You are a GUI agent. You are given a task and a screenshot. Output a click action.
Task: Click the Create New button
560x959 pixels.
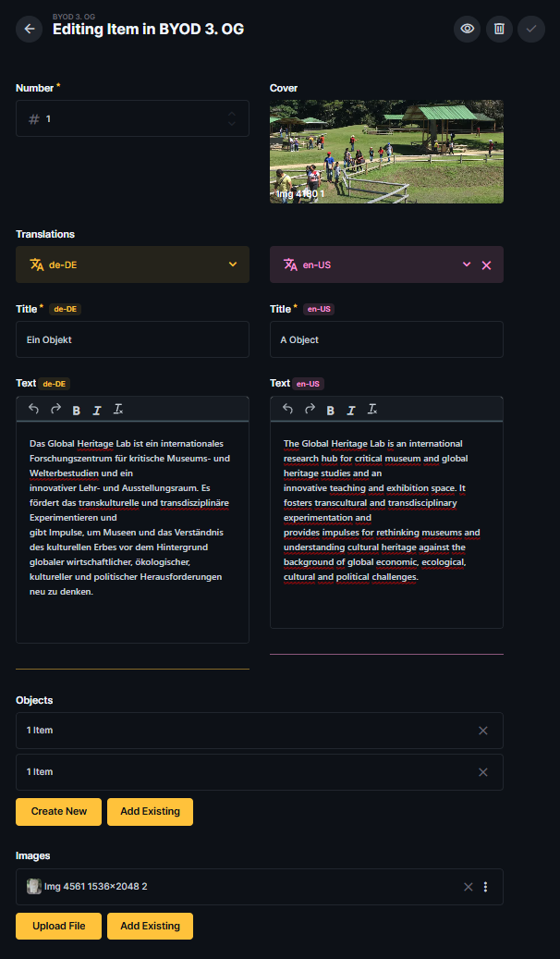(x=59, y=812)
